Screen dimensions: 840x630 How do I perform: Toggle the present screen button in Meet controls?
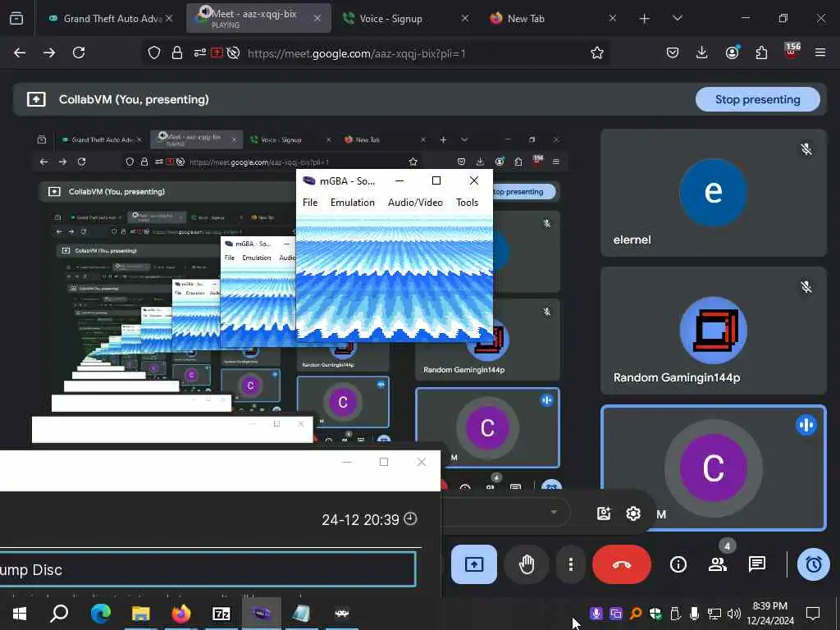(473, 564)
